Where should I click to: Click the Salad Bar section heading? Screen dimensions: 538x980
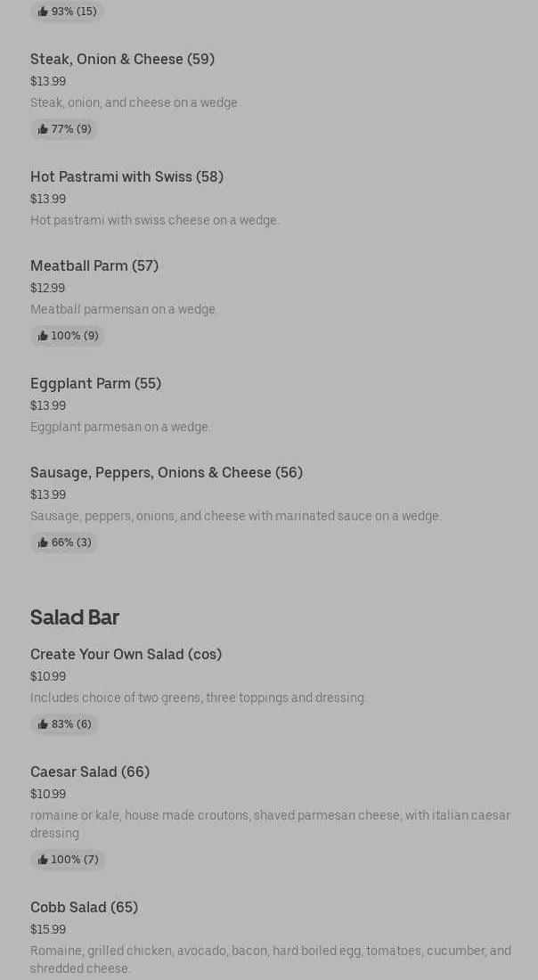click(x=75, y=617)
